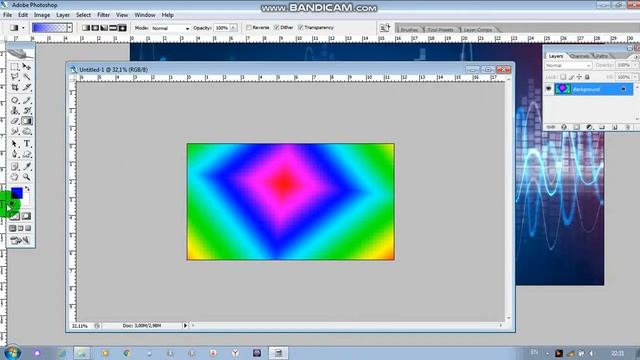The height and width of the screenshot is (360, 640).
Task: Select the Path Selection tool
Action: coord(15,144)
